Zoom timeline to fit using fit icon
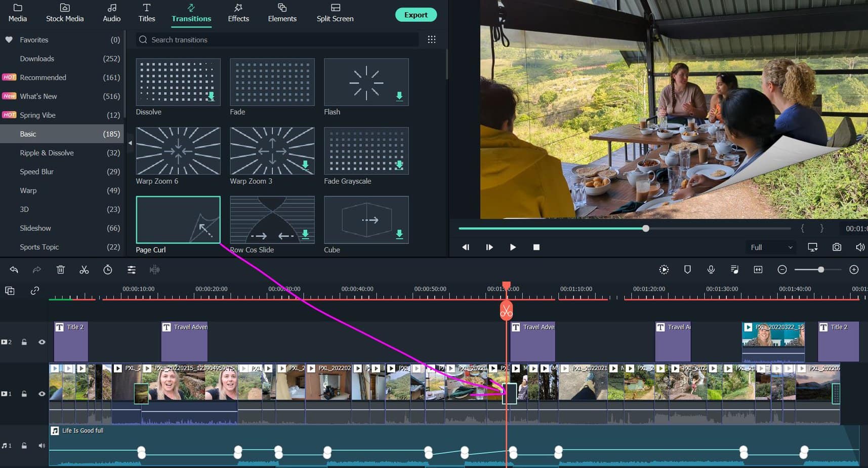Image resolution: width=868 pixels, height=468 pixels. click(758, 269)
